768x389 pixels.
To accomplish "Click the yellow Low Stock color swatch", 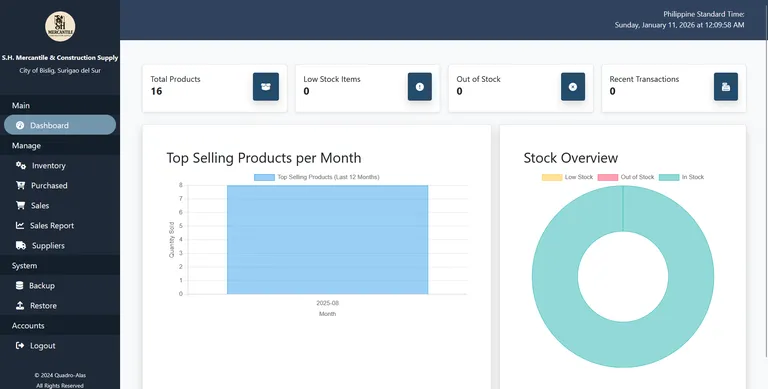I will pos(552,177).
